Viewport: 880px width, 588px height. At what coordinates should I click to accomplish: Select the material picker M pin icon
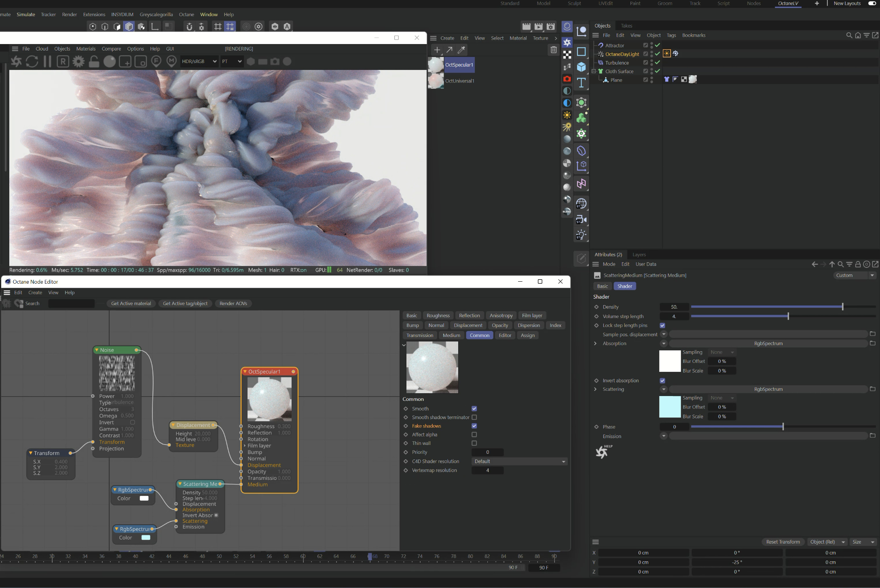coord(171,61)
